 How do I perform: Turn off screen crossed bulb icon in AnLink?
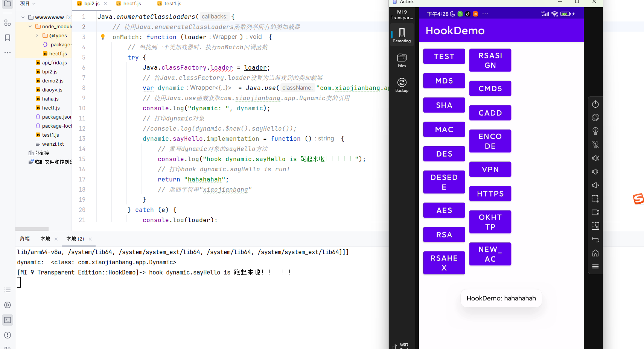click(x=595, y=145)
